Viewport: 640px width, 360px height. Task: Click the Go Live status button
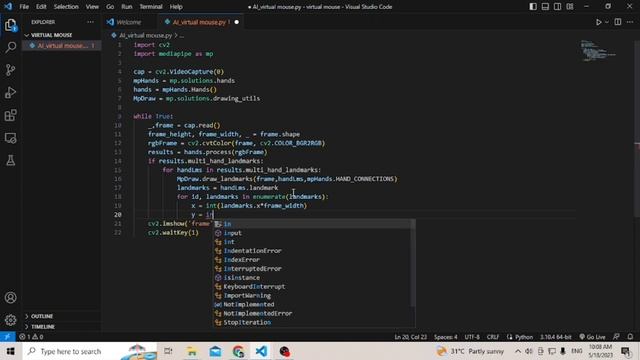click(592, 337)
